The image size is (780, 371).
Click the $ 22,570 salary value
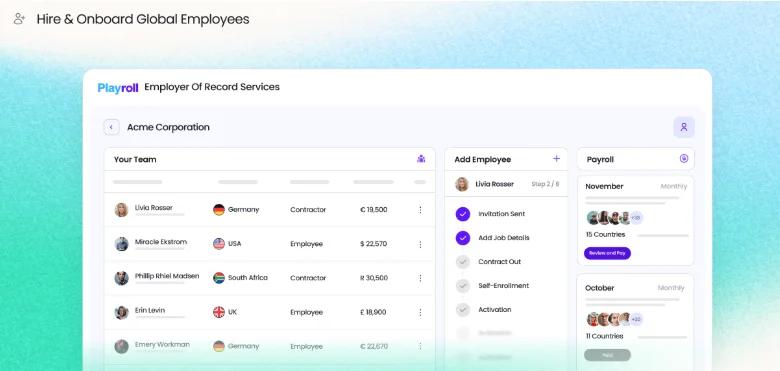[374, 244]
